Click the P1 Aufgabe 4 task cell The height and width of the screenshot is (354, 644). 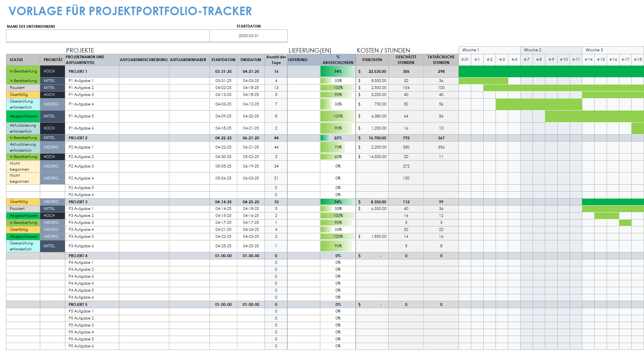click(x=92, y=104)
